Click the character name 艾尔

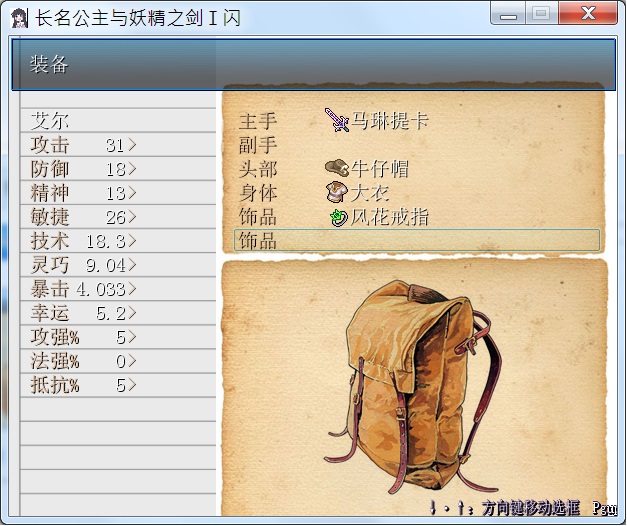(50, 120)
